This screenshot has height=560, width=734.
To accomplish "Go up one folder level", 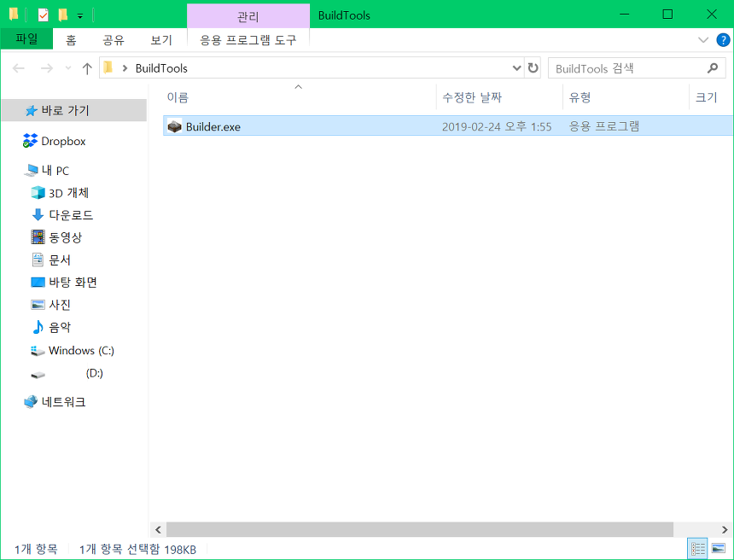I will pyautogui.click(x=87, y=68).
